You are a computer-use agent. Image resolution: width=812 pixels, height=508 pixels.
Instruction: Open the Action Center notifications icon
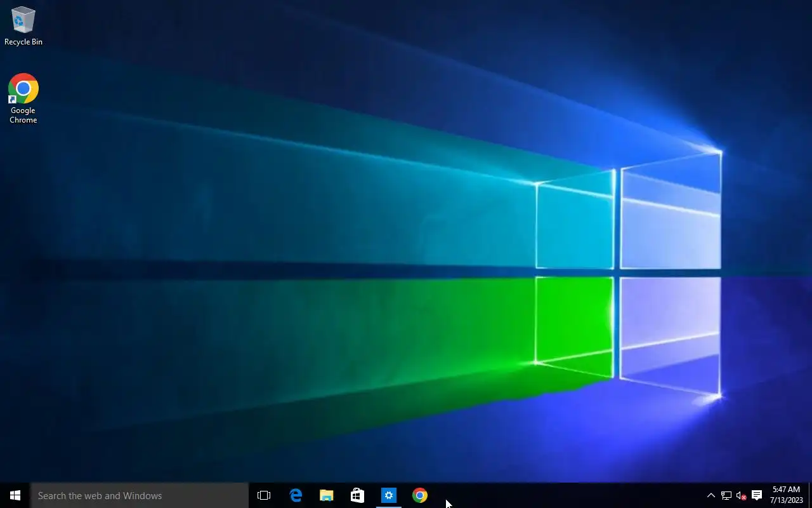[x=757, y=495]
